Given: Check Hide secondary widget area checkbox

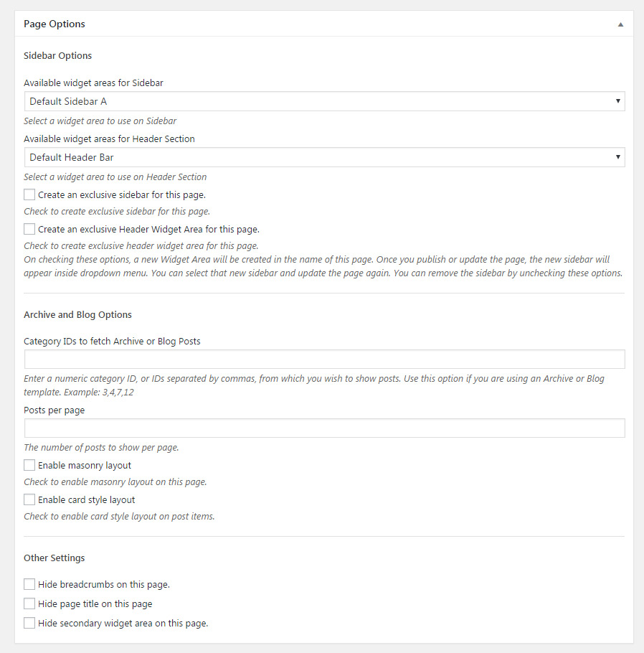Looking at the screenshot, I should coord(29,623).
